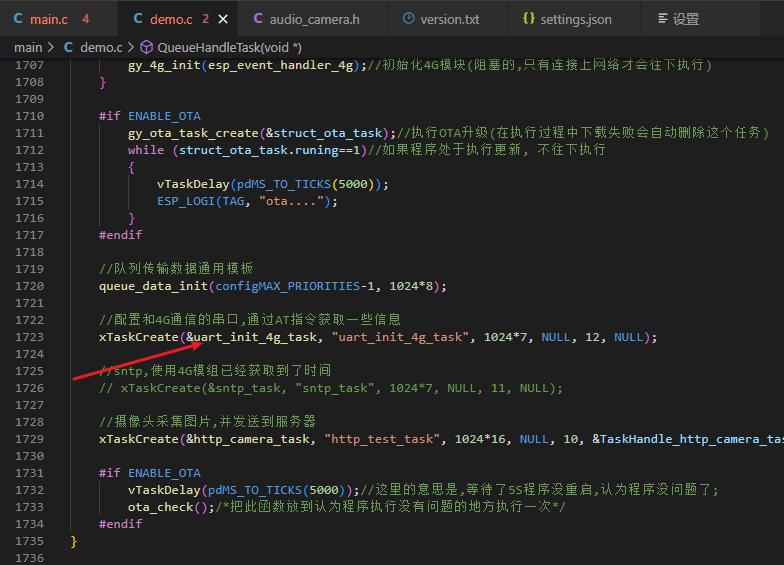Click the while keyword on line 1712
Screen dimensions: 784x565
[146, 150]
